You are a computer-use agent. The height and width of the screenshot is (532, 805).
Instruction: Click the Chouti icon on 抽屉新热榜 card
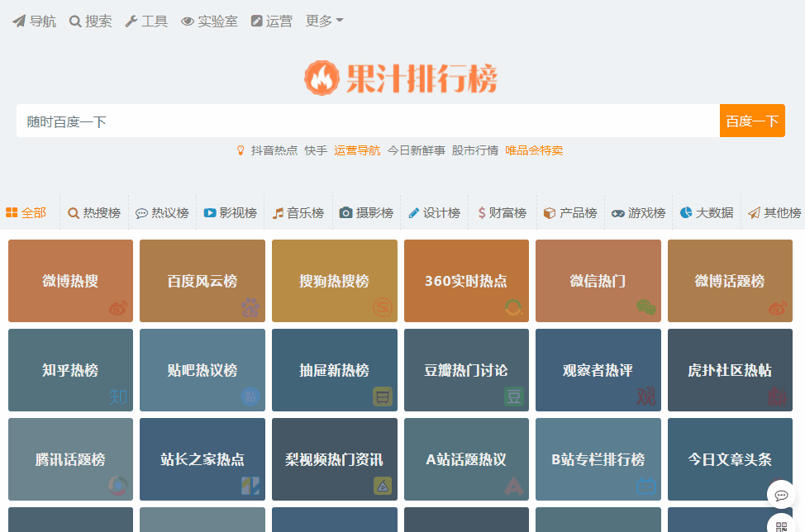pos(383,397)
